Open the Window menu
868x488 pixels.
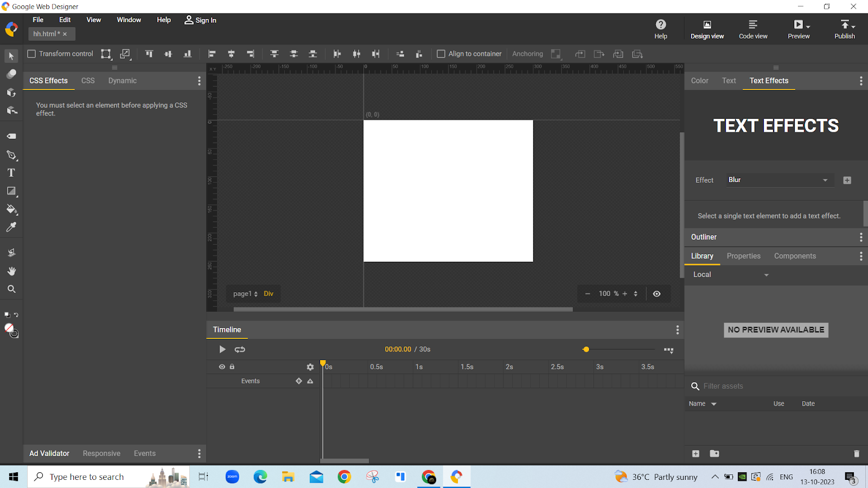pos(129,20)
